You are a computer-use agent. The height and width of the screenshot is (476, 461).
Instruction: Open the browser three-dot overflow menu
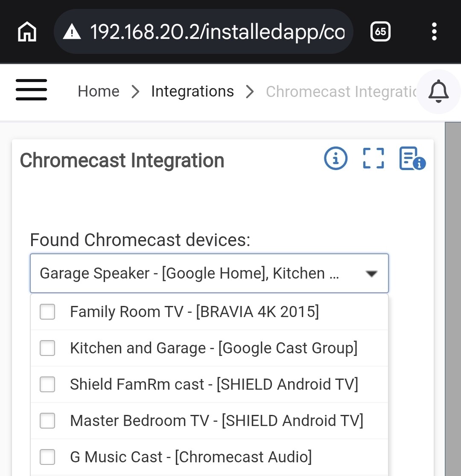[434, 31]
